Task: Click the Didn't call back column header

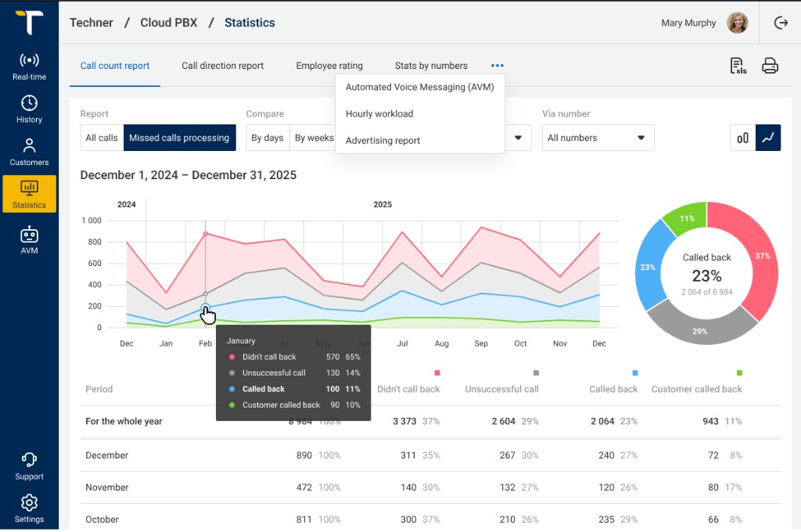Action: pos(408,389)
